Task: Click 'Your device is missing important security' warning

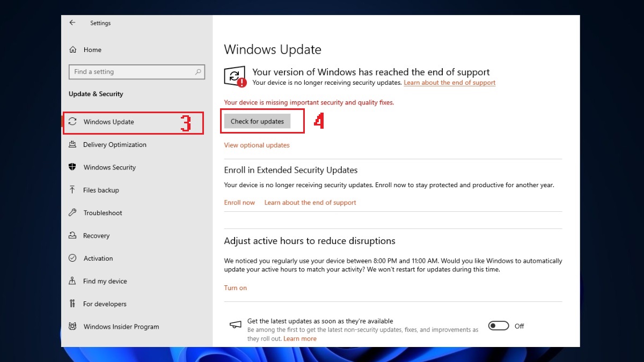Action: pos(309,102)
